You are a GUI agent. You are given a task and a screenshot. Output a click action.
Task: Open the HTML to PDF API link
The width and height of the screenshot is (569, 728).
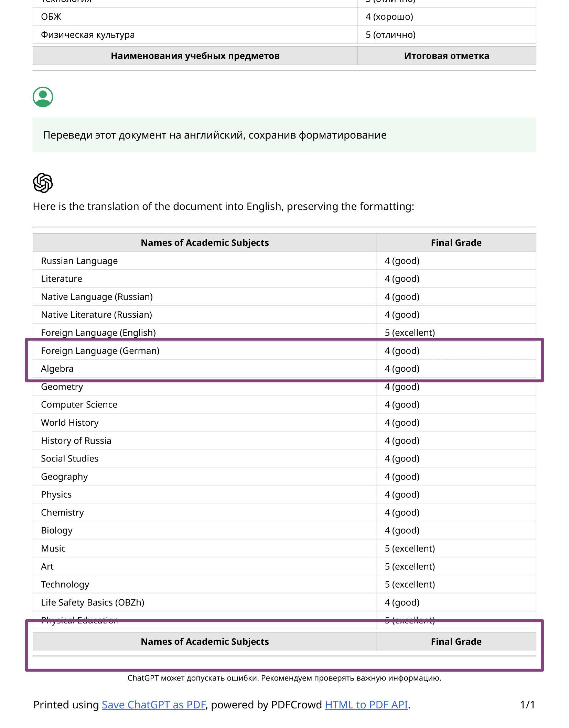366,705
